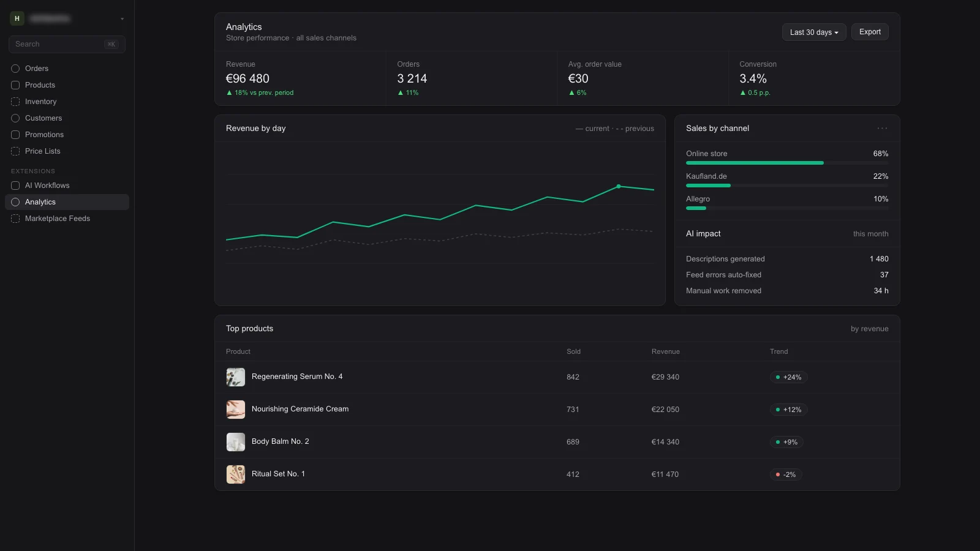Screen dimensions: 980x551
Task: Click the 689 sold cell
Action: click(x=573, y=442)
